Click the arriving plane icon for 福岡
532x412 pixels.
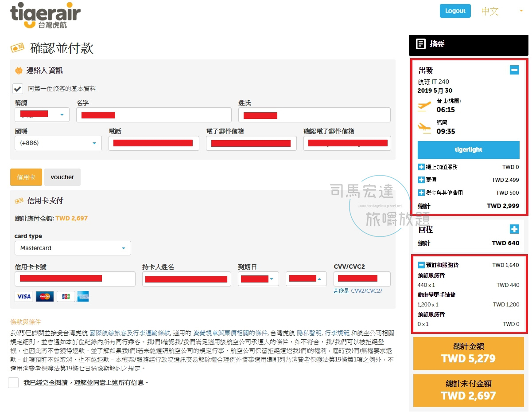[x=424, y=128]
